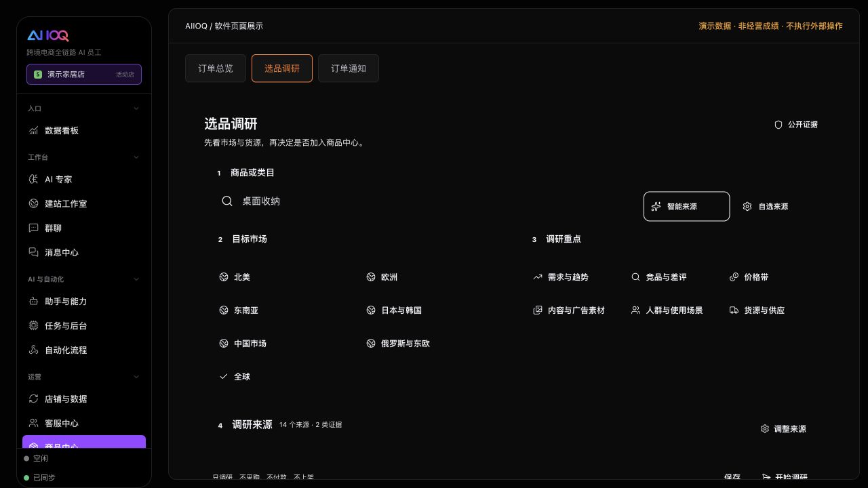The height and width of the screenshot is (488, 868).
Task: Select the 竞品与差评 magnifier icon
Action: (x=635, y=277)
